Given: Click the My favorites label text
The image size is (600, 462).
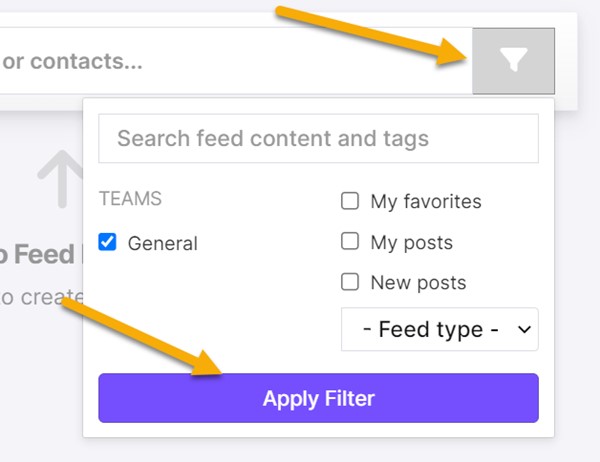Looking at the screenshot, I should click(x=426, y=202).
